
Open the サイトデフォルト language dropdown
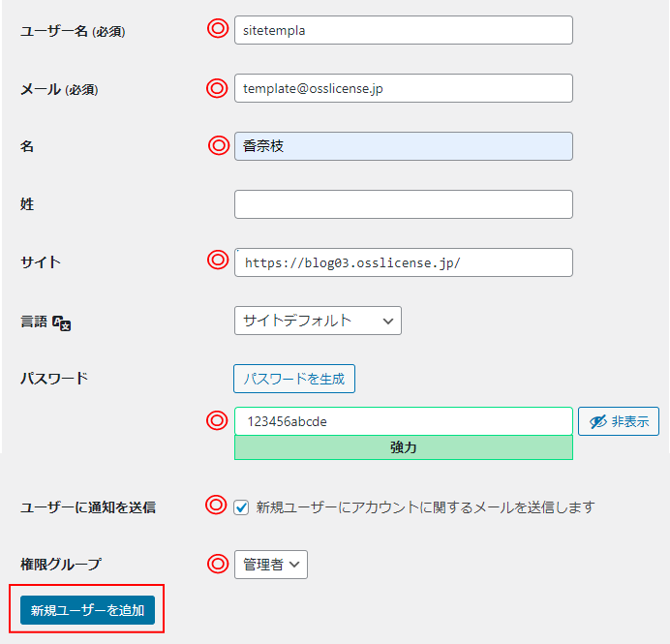click(318, 321)
